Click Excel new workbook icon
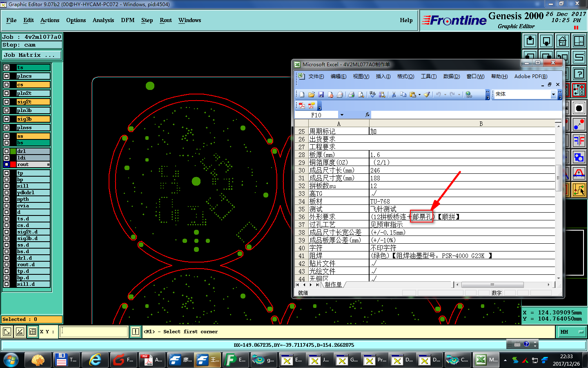 [302, 94]
